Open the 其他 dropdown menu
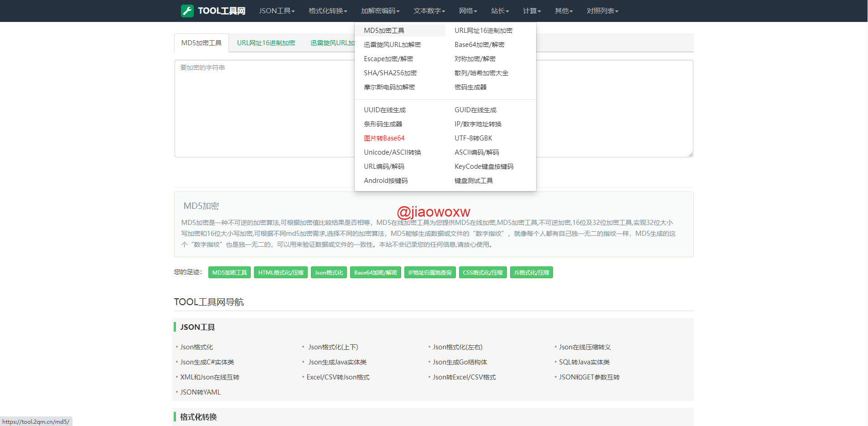The height and width of the screenshot is (426, 868). pos(564,11)
